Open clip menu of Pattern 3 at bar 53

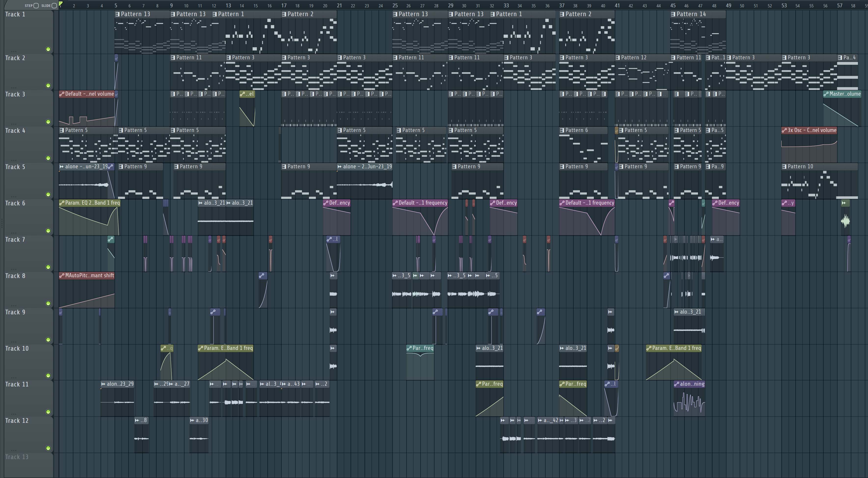pos(784,58)
